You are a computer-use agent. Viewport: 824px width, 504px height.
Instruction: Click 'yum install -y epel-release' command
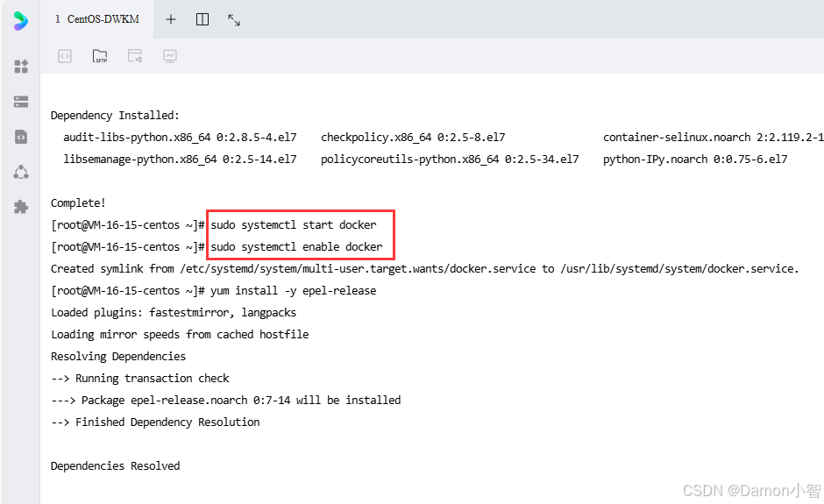[294, 291]
